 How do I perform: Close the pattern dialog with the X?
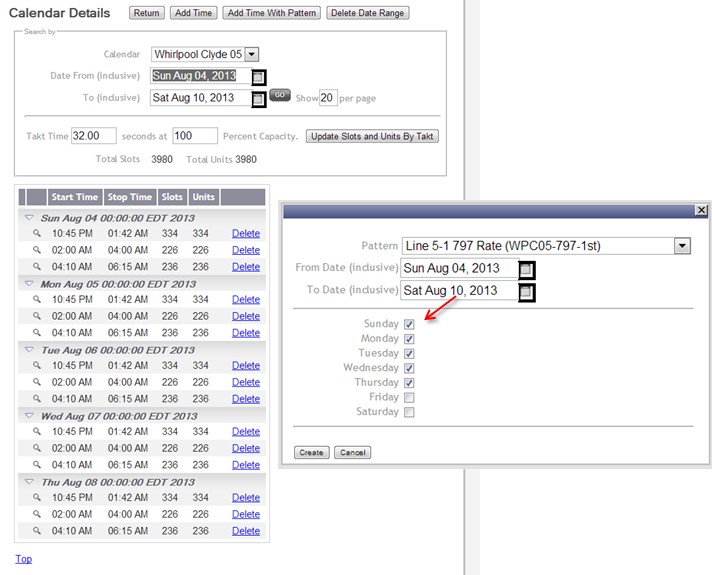tap(701, 210)
